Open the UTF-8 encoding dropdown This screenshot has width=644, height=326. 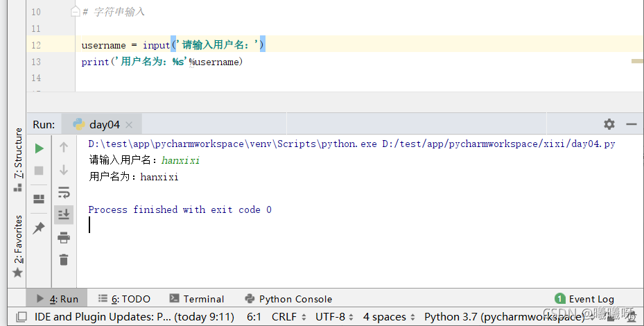pyautogui.click(x=334, y=317)
